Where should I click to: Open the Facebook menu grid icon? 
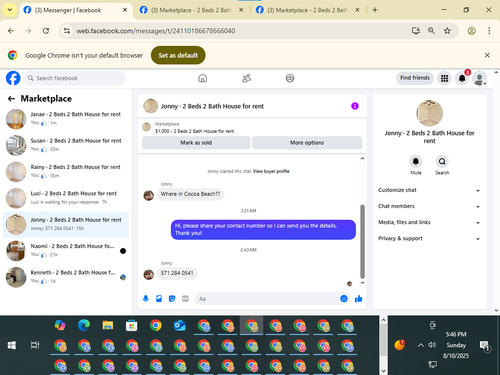coord(444,78)
